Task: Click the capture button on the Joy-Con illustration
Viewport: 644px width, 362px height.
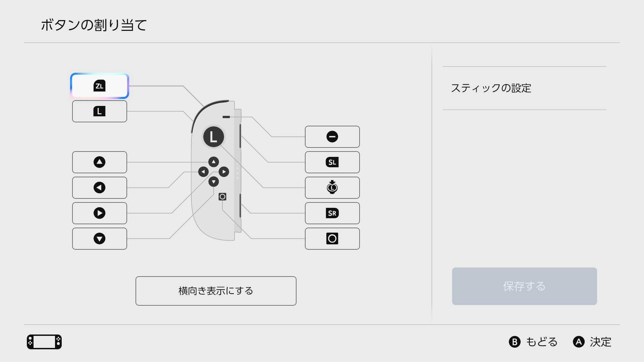Action: [x=222, y=196]
